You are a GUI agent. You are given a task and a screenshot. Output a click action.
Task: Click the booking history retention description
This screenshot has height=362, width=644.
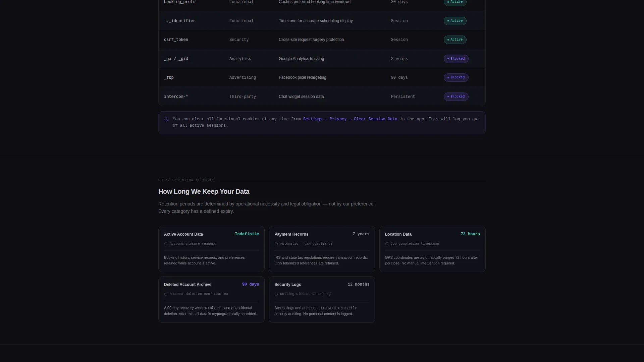coord(204,260)
